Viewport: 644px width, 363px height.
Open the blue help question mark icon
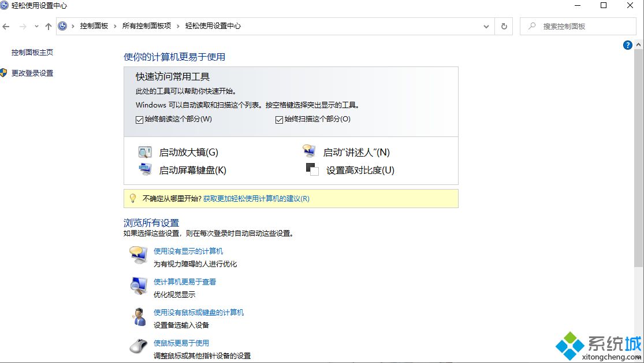(627, 45)
